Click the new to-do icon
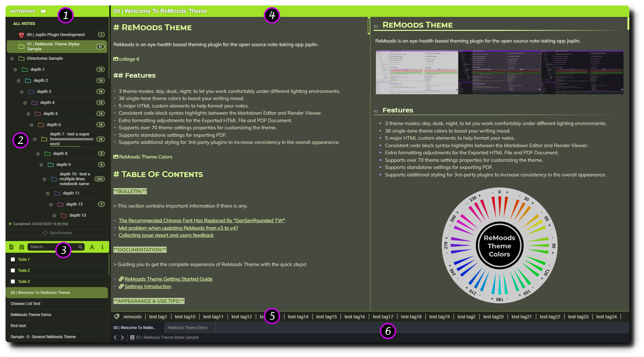644x357 pixels. point(22,247)
